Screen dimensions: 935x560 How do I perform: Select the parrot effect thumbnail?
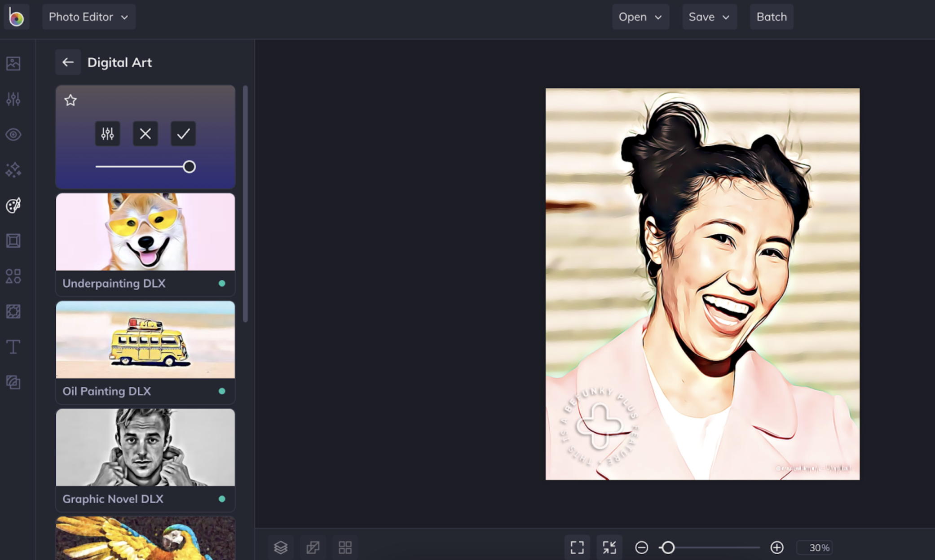(146, 538)
